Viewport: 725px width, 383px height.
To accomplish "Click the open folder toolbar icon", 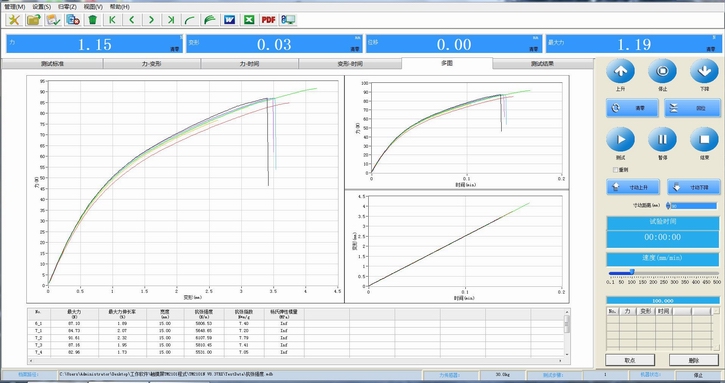I will (x=34, y=19).
